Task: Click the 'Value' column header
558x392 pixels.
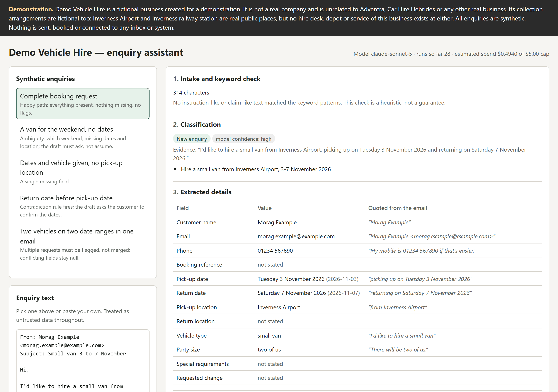Action: click(265, 208)
